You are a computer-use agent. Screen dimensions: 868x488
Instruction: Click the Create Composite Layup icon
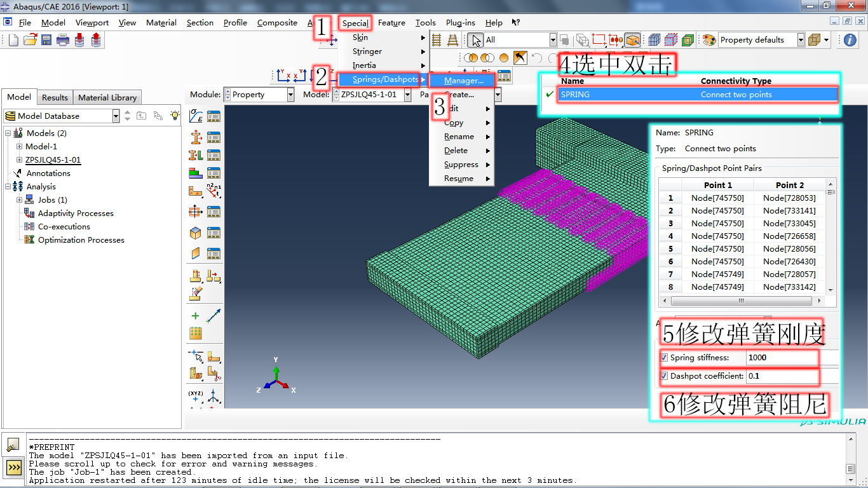[x=196, y=173]
